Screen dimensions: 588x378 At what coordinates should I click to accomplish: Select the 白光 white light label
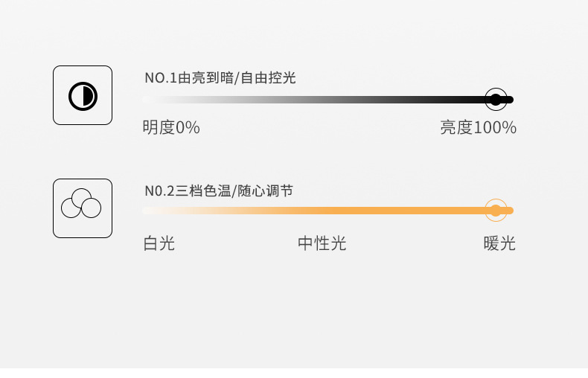click(x=159, y=243)
